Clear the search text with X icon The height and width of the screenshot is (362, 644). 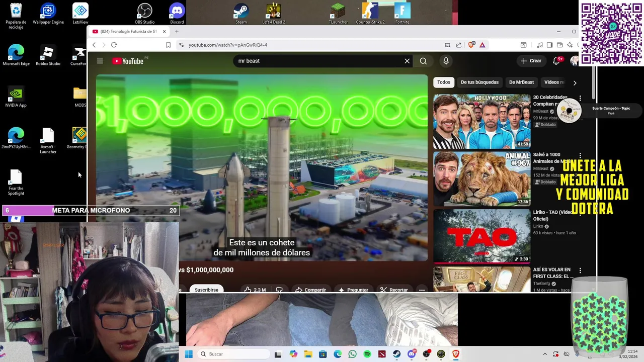[x=407, y=61]
